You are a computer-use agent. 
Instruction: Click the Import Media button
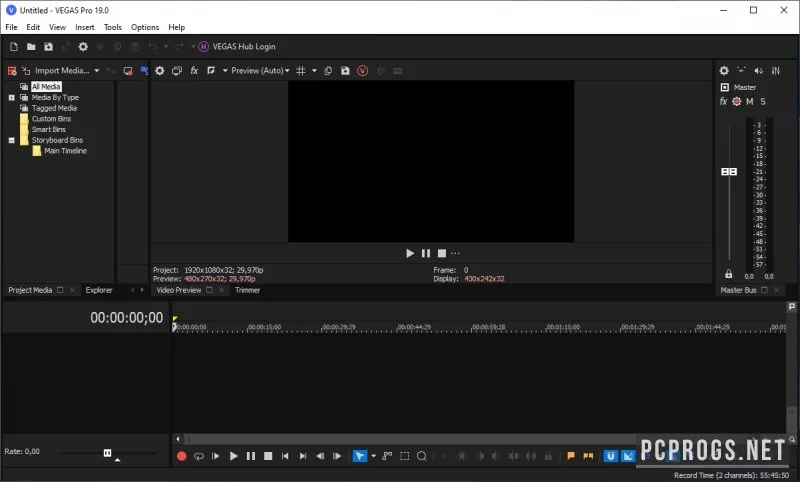[62, 70]
